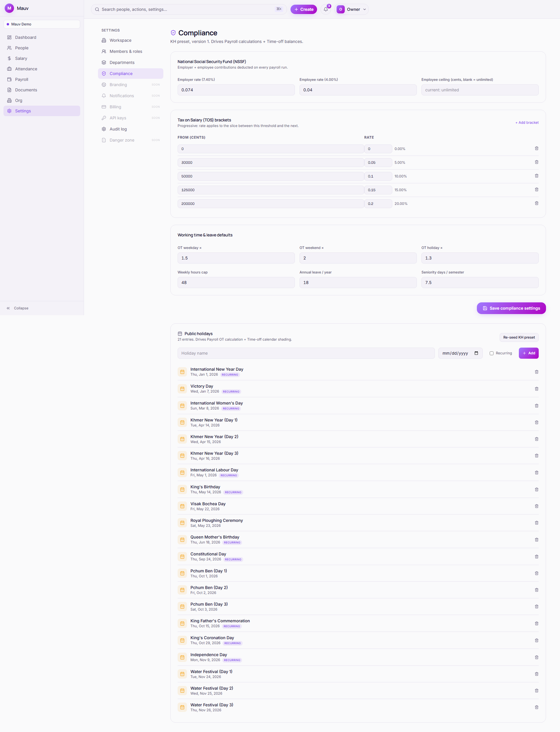Delete Pchum Ben (Day 2) holiday

coord(537,590)
